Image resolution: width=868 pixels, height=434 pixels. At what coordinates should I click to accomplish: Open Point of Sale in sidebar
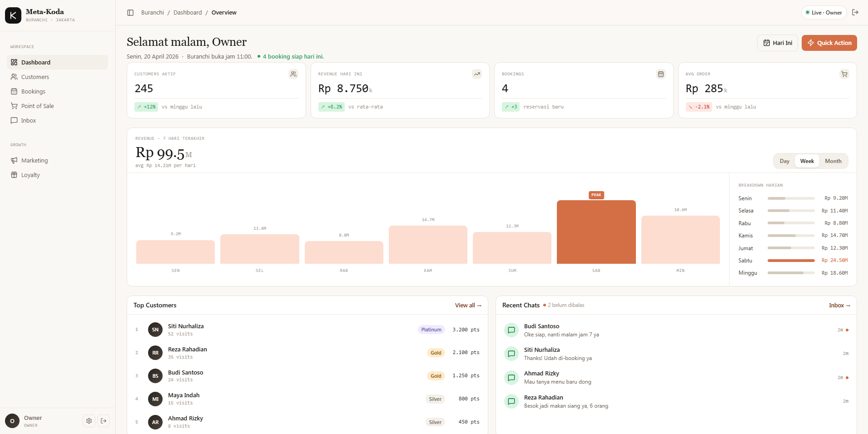point(58,106)
